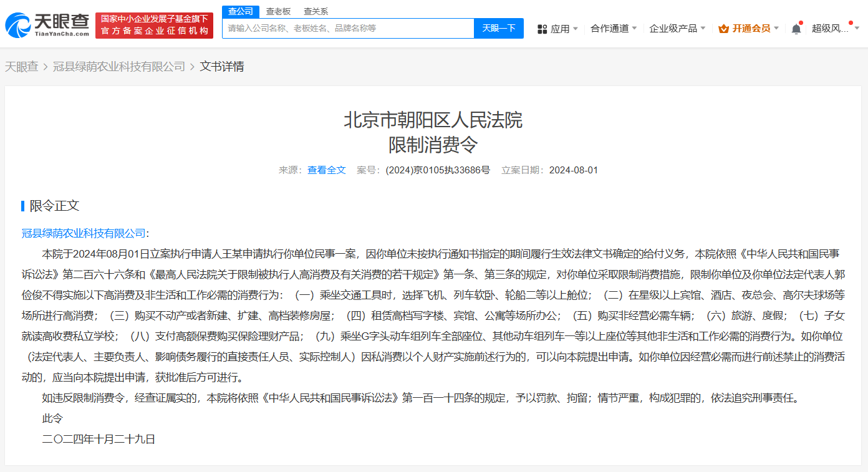Viewport: 868px width, 472px height.
Task: Expand the 合作通道 dropdown
Action: (614, 29)
